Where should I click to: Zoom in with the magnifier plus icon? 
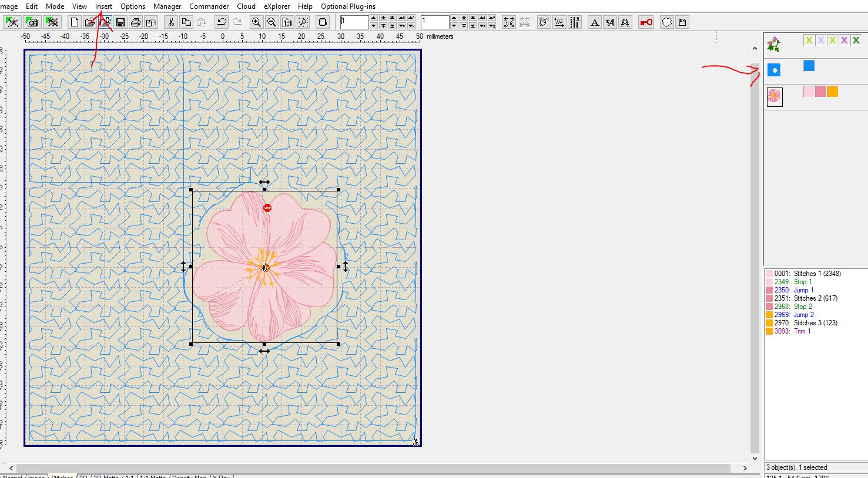point(256,22)
